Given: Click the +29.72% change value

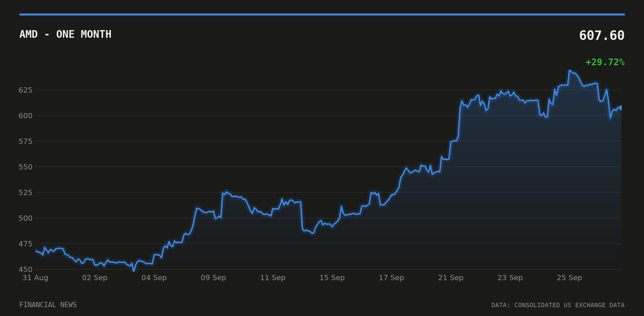Looking at the screenshot, I should pos(605,62).
